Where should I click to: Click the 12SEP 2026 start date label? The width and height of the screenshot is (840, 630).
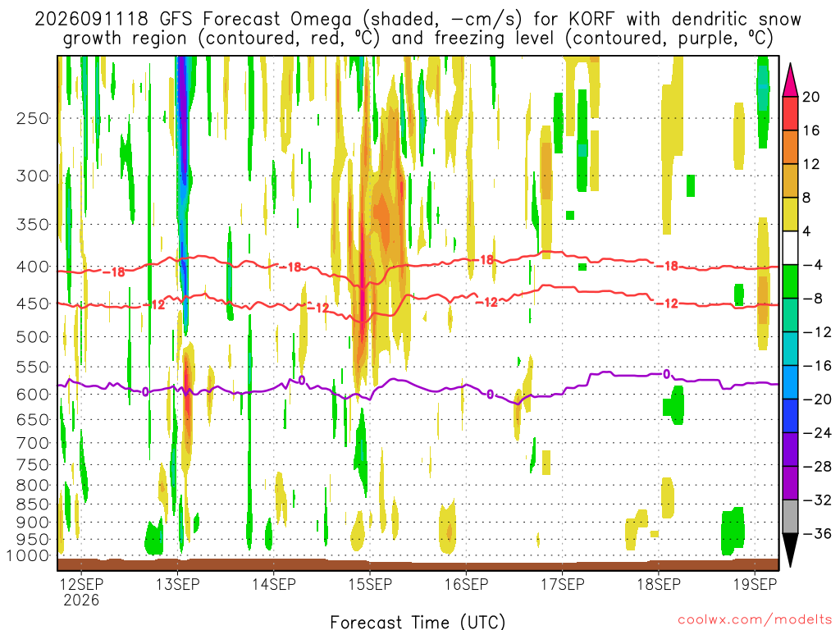tap(81, 591)
